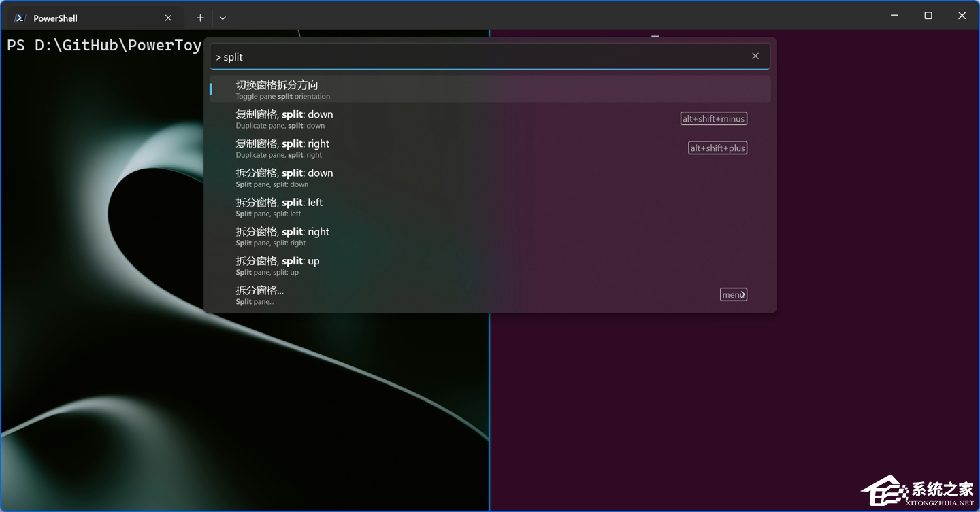
Task: Select "Toggle pane split orientation" command
Action: (490, 89)
